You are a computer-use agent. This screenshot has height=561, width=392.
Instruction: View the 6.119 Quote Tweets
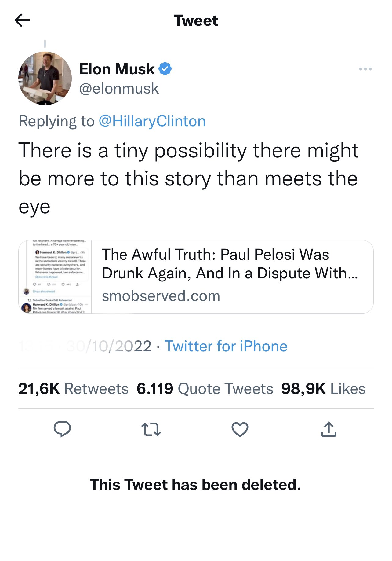205,389
